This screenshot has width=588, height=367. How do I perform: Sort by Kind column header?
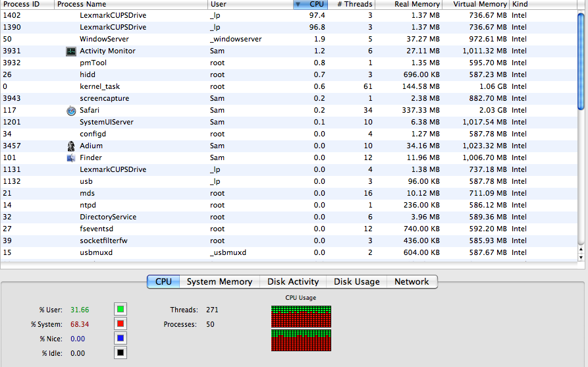[x=543, y=4]
